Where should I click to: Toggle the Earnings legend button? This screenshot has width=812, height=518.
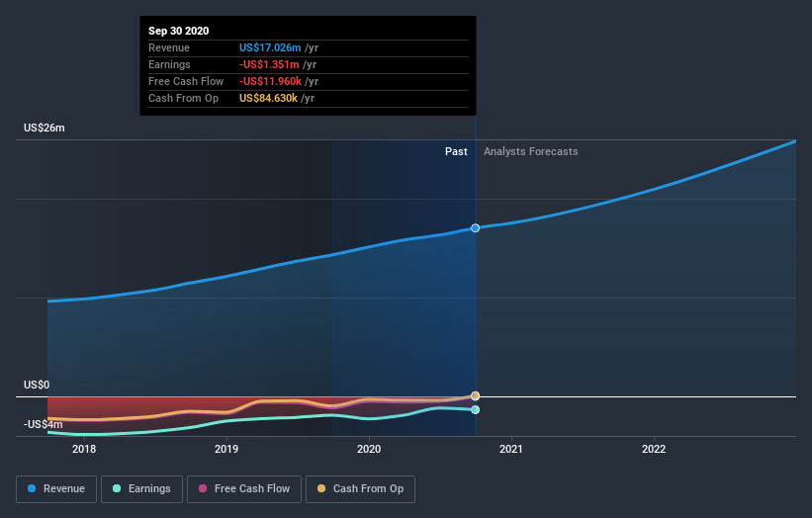click(141, 489)
